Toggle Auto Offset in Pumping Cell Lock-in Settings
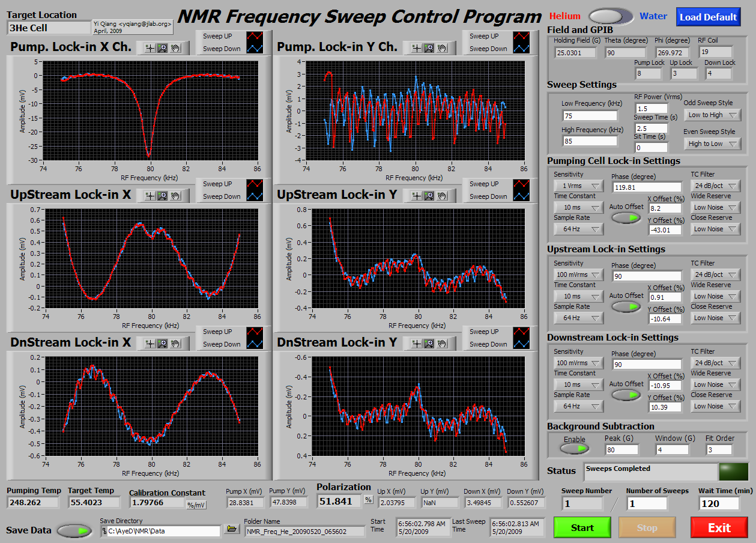This screenshot has height=543, width=756. [x=626, y=217]
